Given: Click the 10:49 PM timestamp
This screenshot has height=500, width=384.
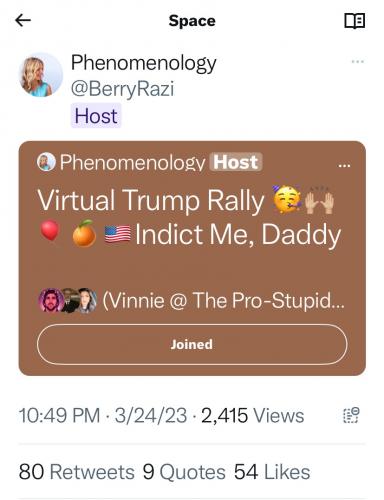Looking at the screenshot, I should pyautogui.click(x=59, y=416).
